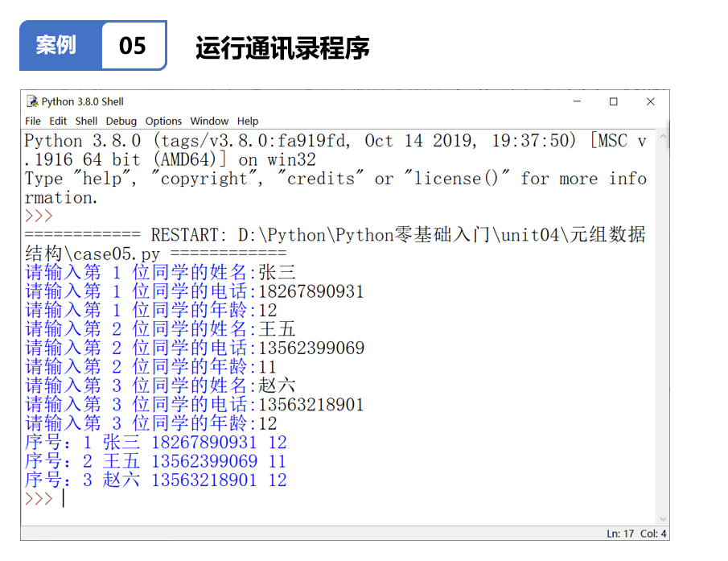Open the Edit menu
The height and width of the screenshot is (561, 728).
pyautogui.click(x=58, y=122)
